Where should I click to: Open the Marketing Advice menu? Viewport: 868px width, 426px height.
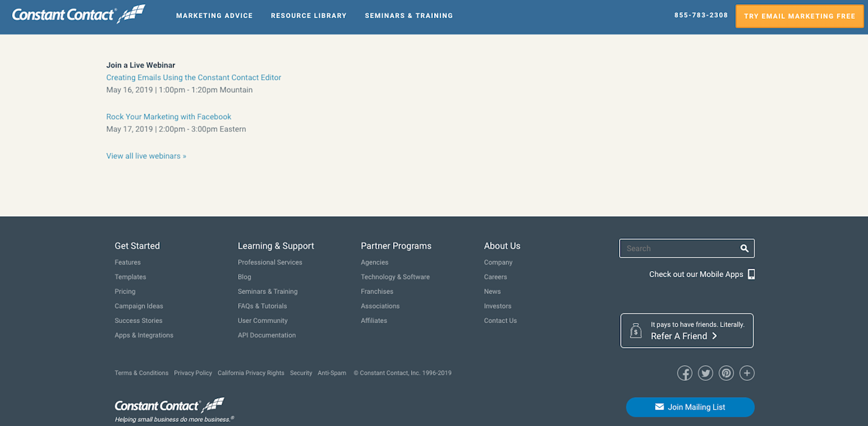(215, 16)
